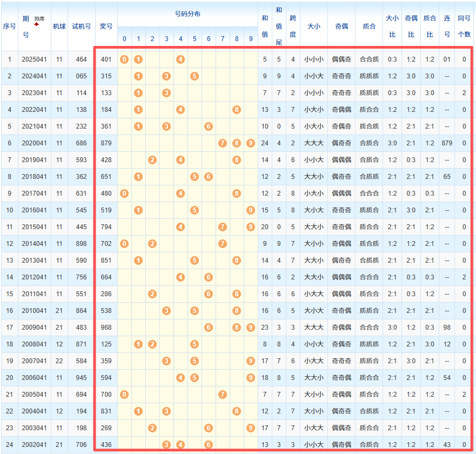Select the period cell 2017041

[x=34, y=193]
